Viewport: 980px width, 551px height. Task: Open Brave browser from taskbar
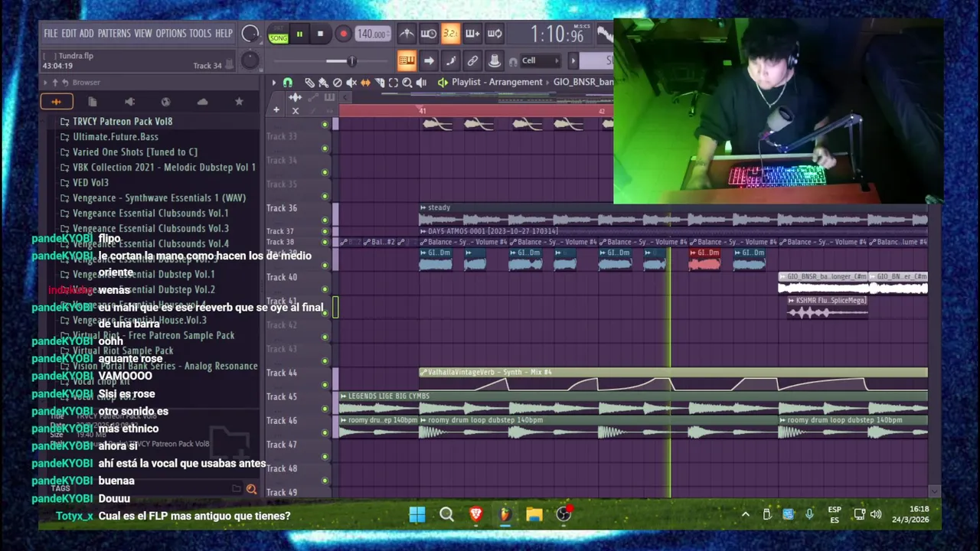(475, 514)
